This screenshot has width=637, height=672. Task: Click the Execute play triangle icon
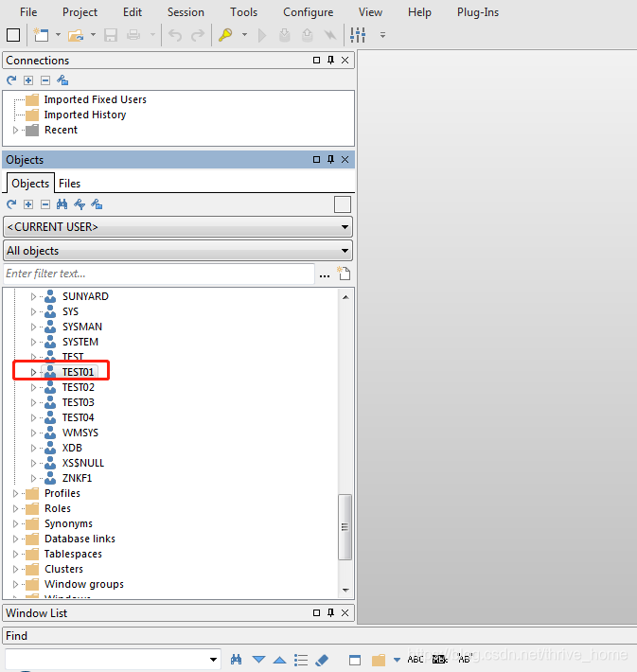pyautogui.click(x=262, y=35)
